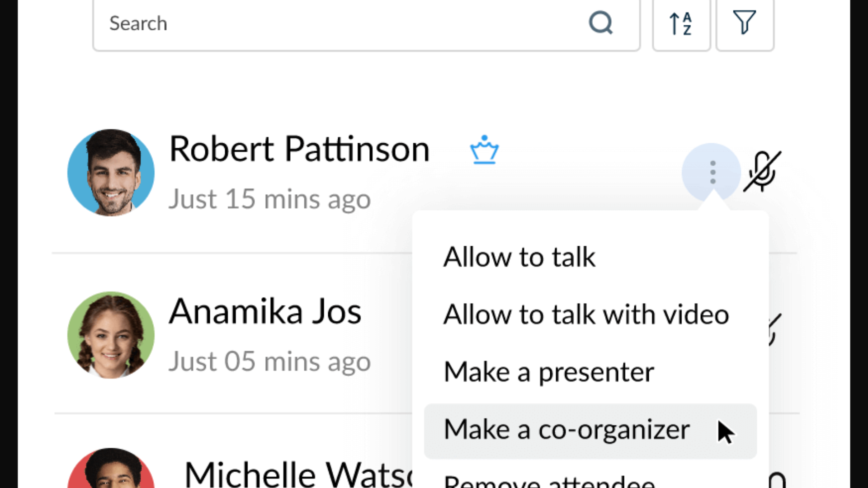Select Make a co-organizer from the menu
868x488 pixels.
[x=566, y=430]
